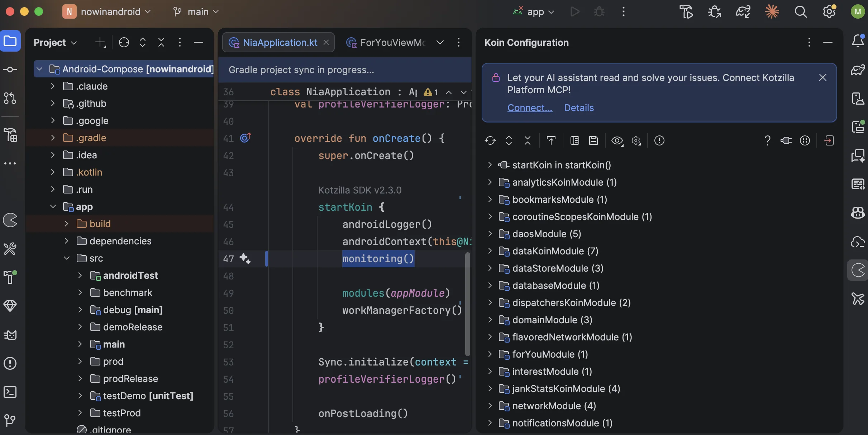868x435 pixels.
Task: Expand the .gradle folder
Action: point(53,138)
